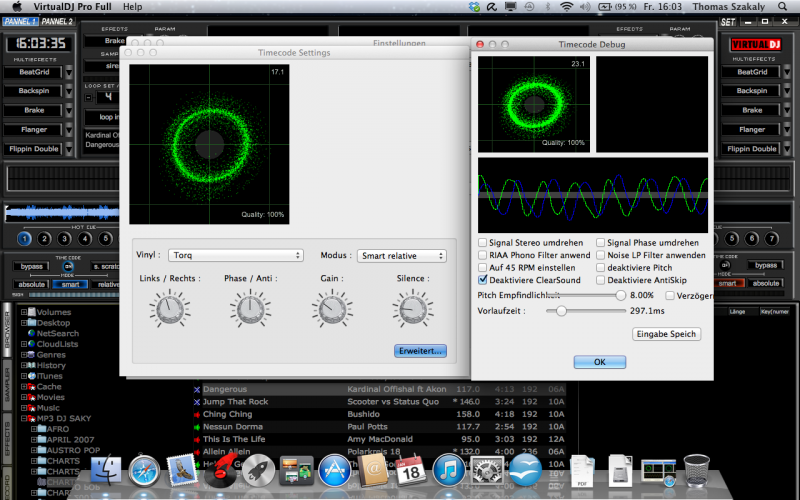Click blue X icon beside Dangerous track
The image size is (800, 500).
197,389
